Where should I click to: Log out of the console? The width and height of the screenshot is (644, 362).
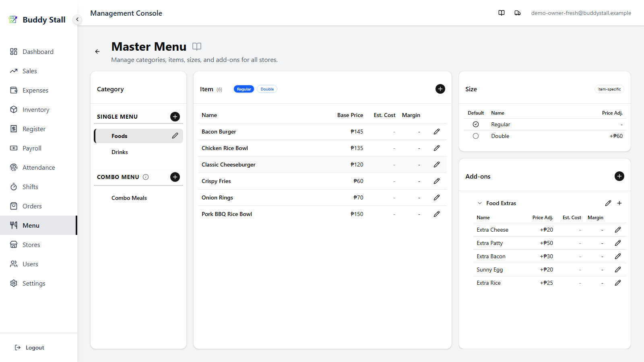tap(29, 348)
